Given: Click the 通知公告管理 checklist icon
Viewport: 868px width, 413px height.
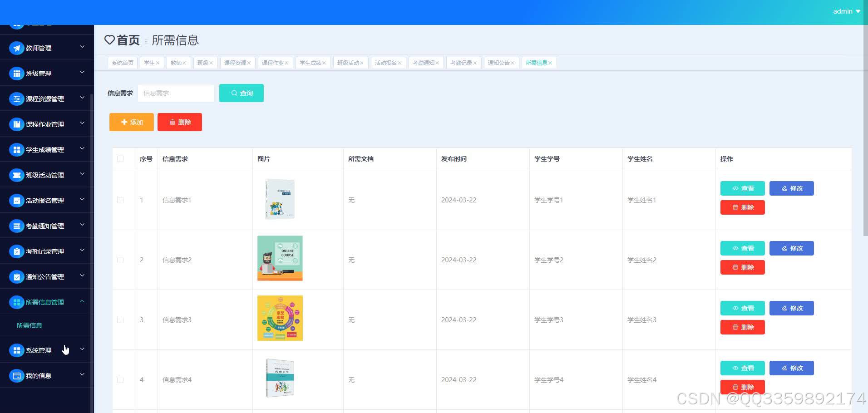Looking at the screenshot, I should click(17, 277).
